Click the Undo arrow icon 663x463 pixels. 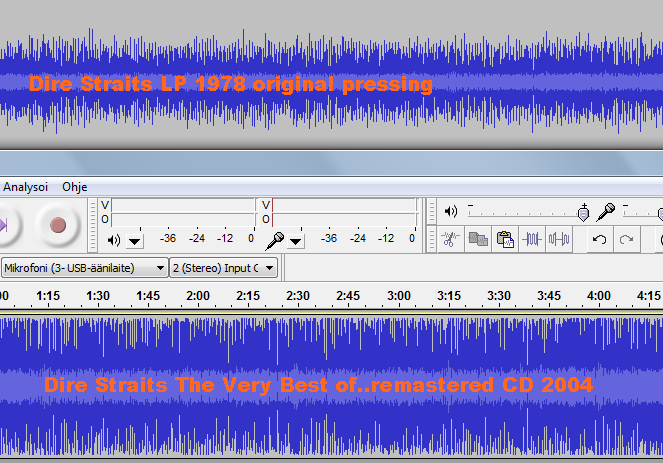tap(599, 240)
